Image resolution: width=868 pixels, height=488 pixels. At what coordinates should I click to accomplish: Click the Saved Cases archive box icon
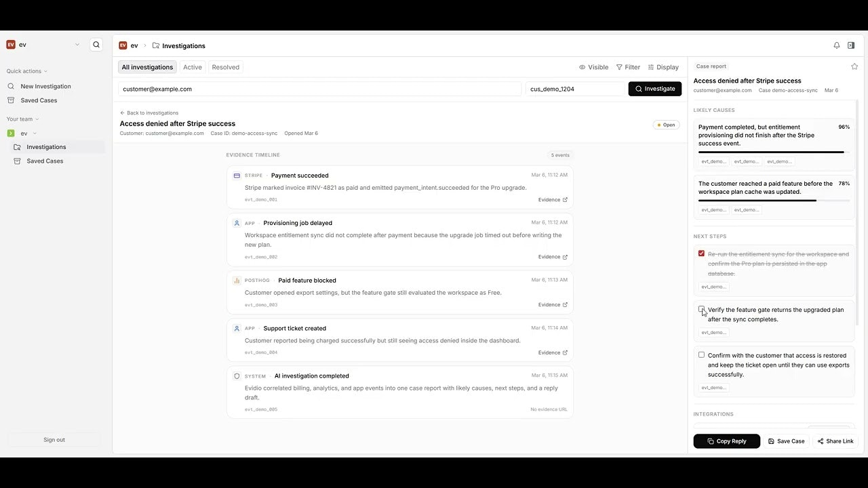pyautogui.click(x=11, y=100)
